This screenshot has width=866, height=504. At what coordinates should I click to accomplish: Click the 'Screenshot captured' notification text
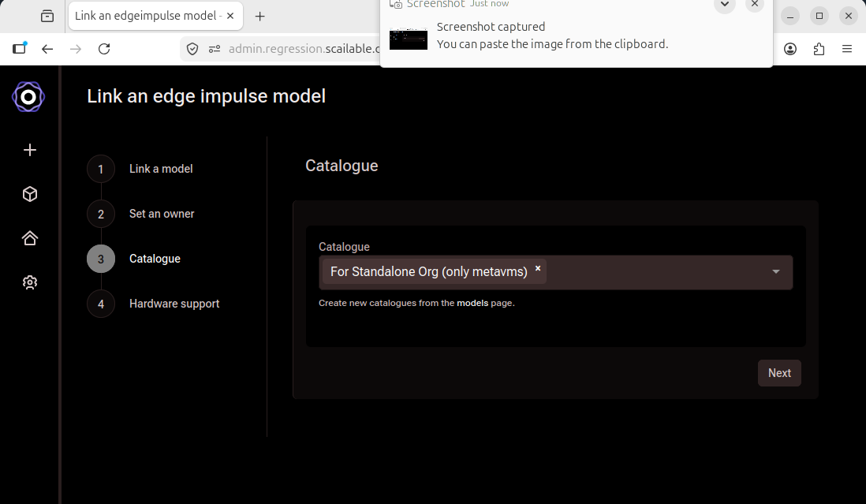click(x=491, y=27)
